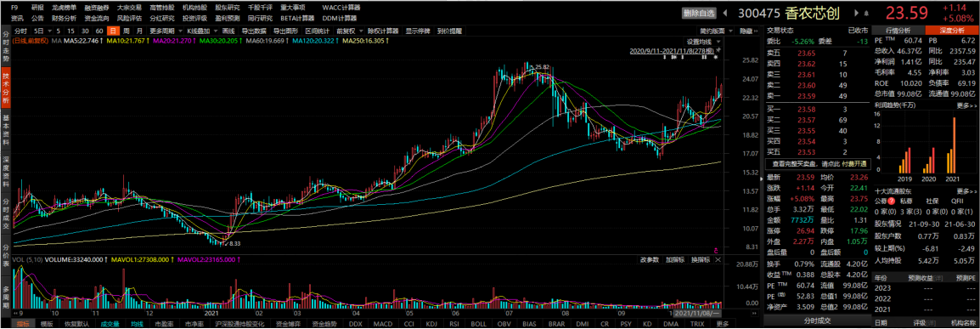Click the 画线 drawing tool button
The height and width of the screenshot is (329, 980).
[x=228, y=31]
